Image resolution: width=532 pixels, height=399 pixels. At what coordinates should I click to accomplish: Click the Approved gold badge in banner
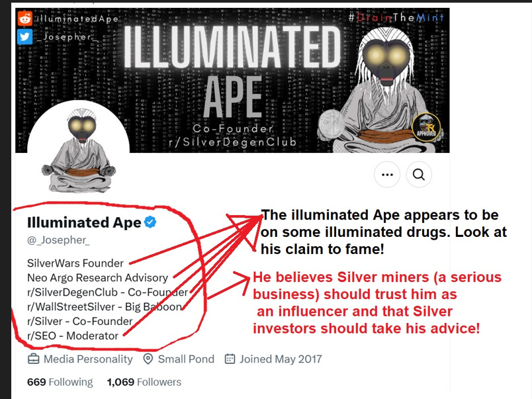(x=426, y=128)
